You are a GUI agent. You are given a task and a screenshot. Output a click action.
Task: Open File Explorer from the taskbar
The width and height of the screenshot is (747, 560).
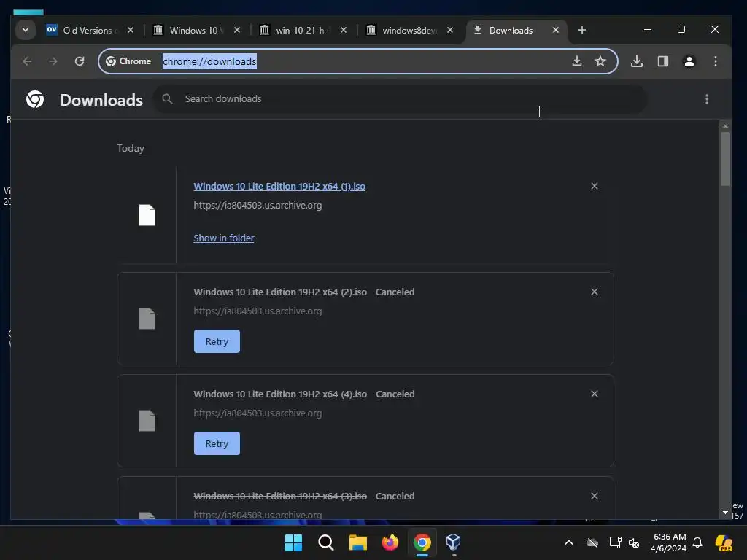pos(357,542)
